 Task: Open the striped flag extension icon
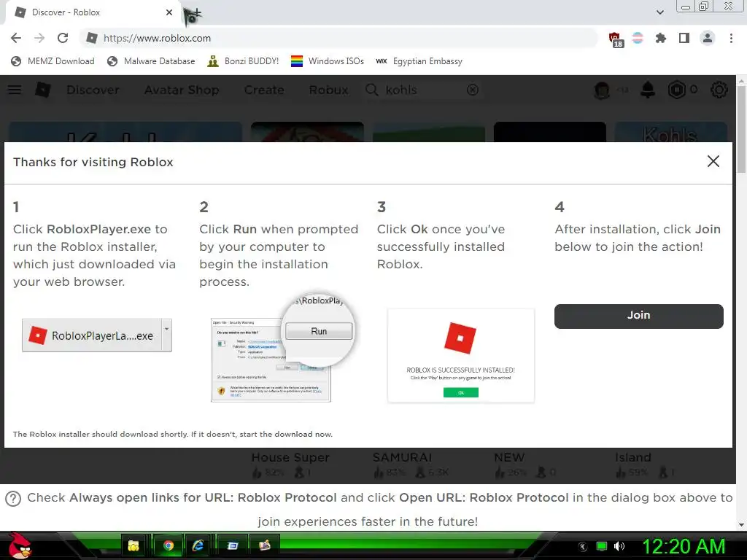(x=638, y=38)
